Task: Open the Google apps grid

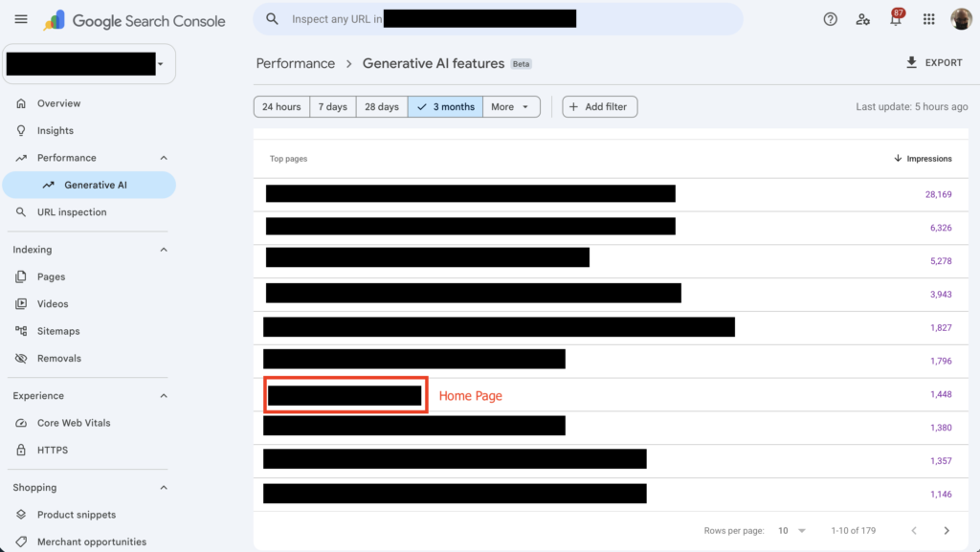Action: [x=928, y=19]
